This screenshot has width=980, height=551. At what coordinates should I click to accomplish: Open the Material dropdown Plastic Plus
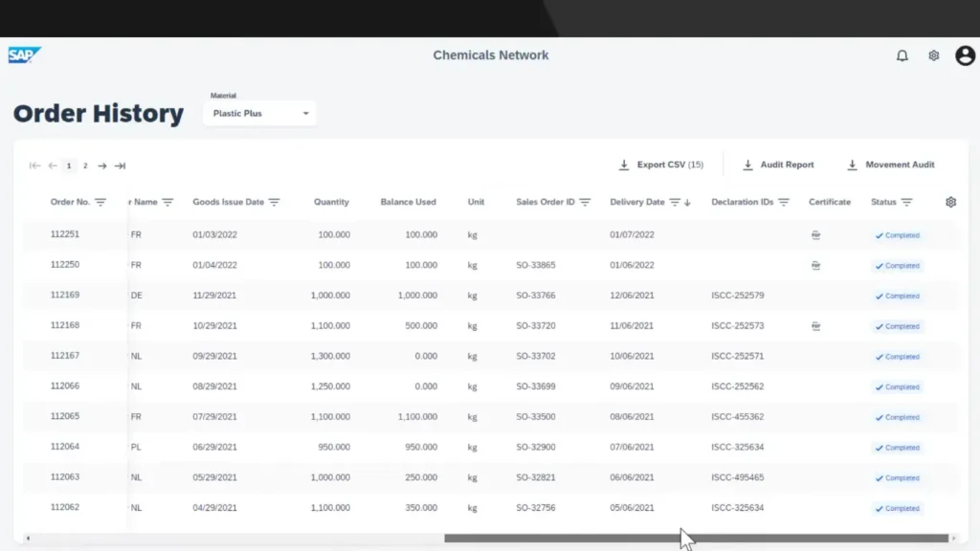point(259,113)
